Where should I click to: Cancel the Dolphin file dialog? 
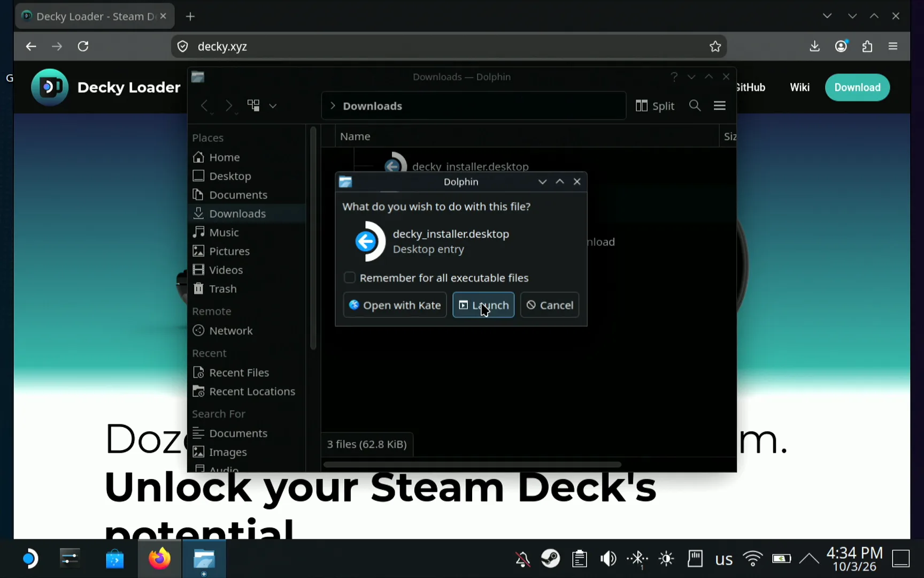[x=550, y=305]
